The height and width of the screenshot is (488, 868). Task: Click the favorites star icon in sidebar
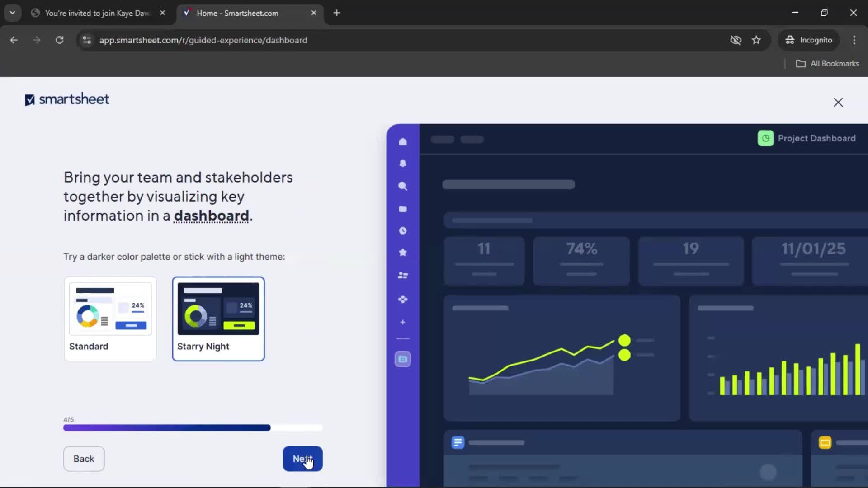pos(403,253)
